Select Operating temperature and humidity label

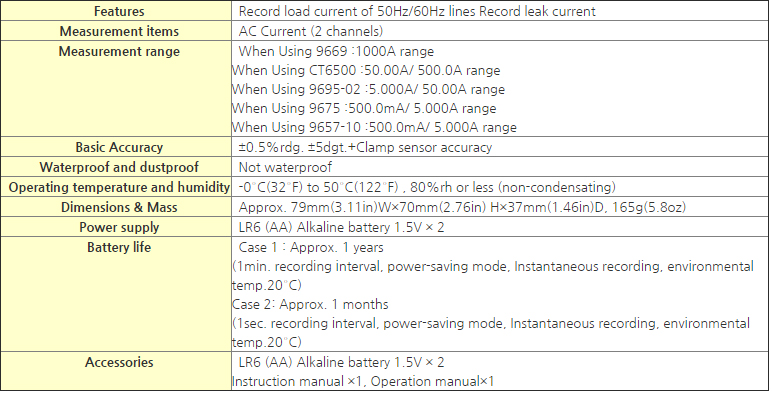point(119,188)
